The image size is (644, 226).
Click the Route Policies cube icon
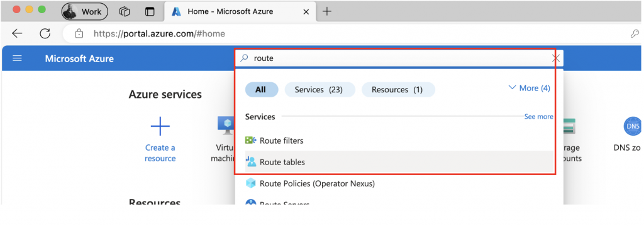coord(251,183)
